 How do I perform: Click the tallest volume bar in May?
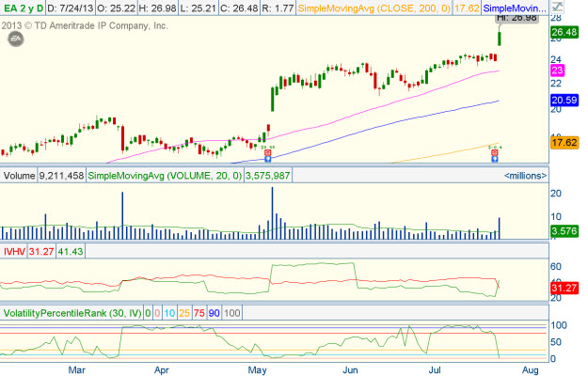[x=272, y=211]
